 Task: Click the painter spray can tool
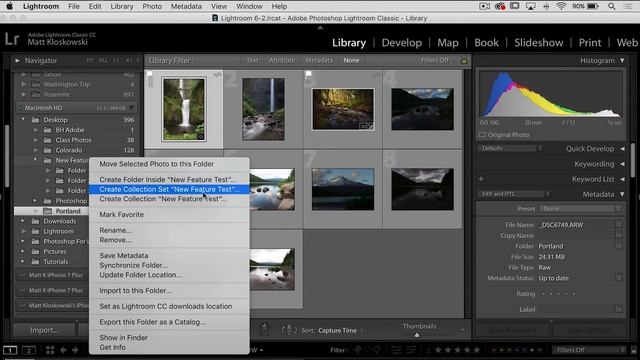pyautogui.click(x=264, y=330)
